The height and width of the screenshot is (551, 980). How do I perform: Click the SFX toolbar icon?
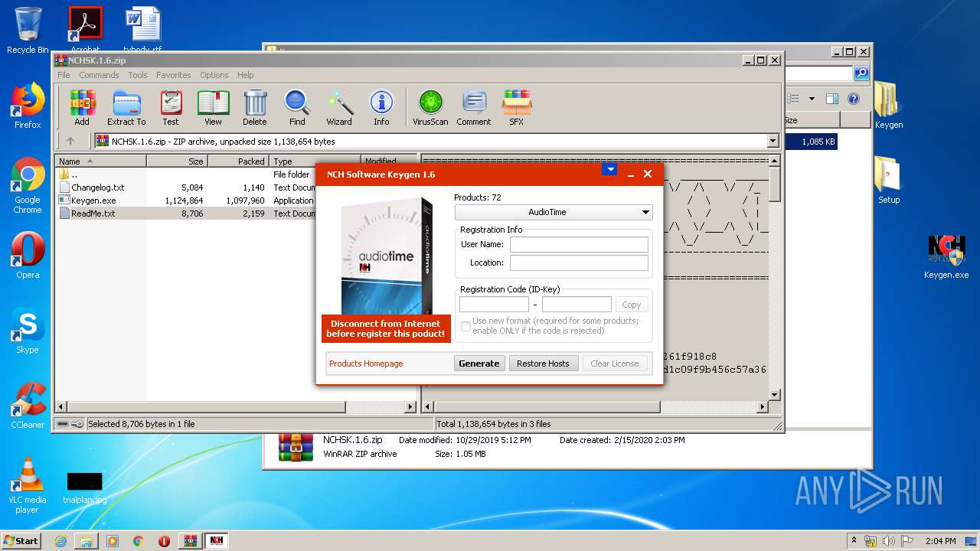coord(517,107)
